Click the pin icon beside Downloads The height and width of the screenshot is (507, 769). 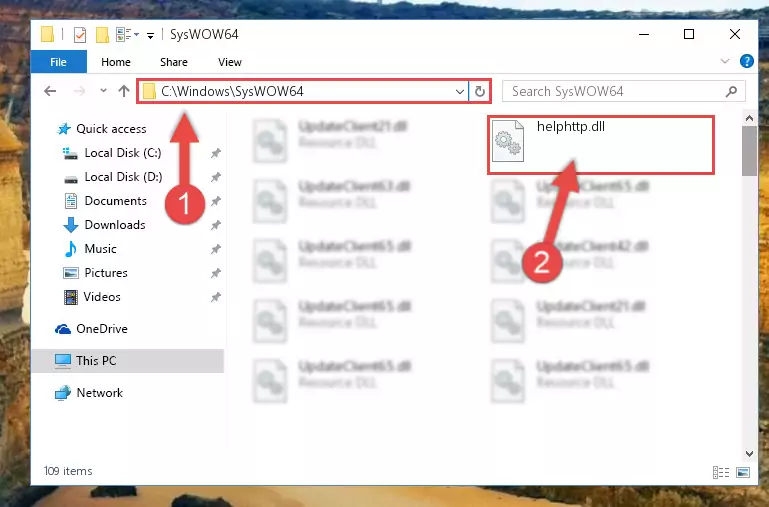point(215,225)
